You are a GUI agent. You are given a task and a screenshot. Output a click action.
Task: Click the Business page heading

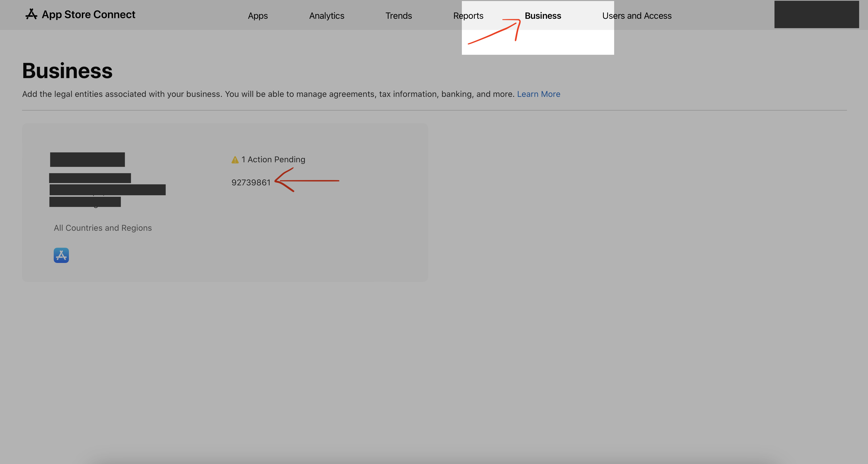[67, 71]
